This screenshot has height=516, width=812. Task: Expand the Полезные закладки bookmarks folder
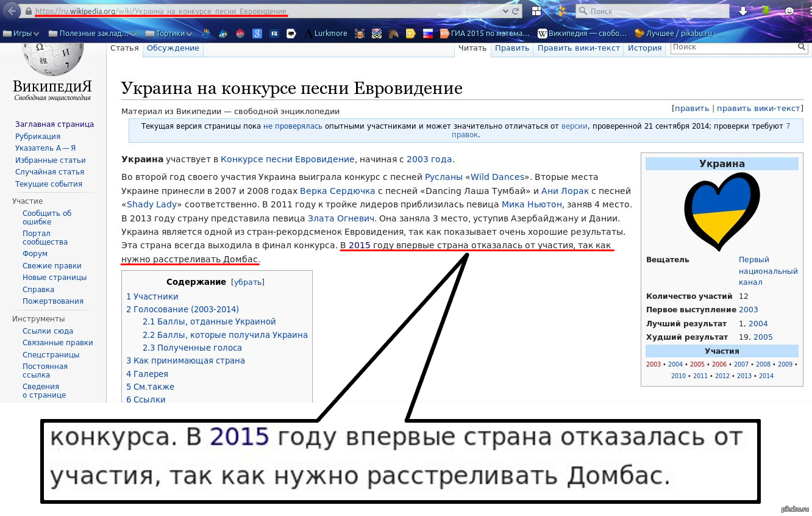tap(93, 34)
